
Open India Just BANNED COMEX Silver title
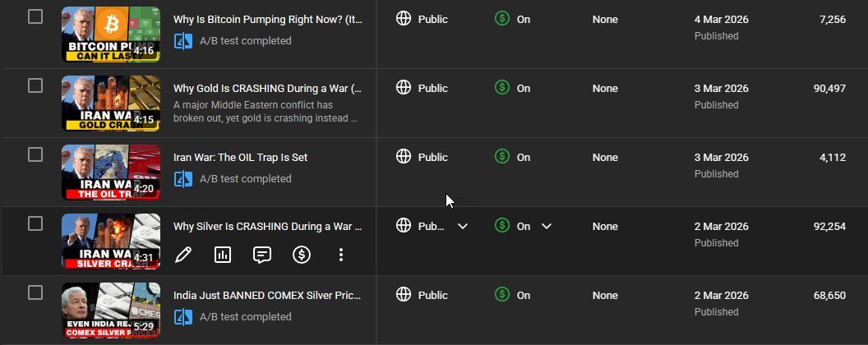point(268,296)
